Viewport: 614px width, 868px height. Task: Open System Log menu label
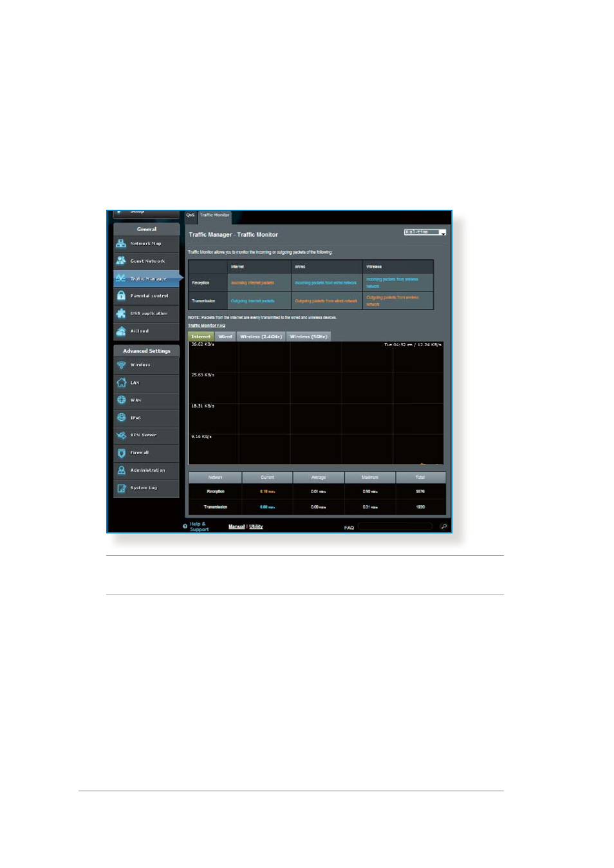coord(144,488)
